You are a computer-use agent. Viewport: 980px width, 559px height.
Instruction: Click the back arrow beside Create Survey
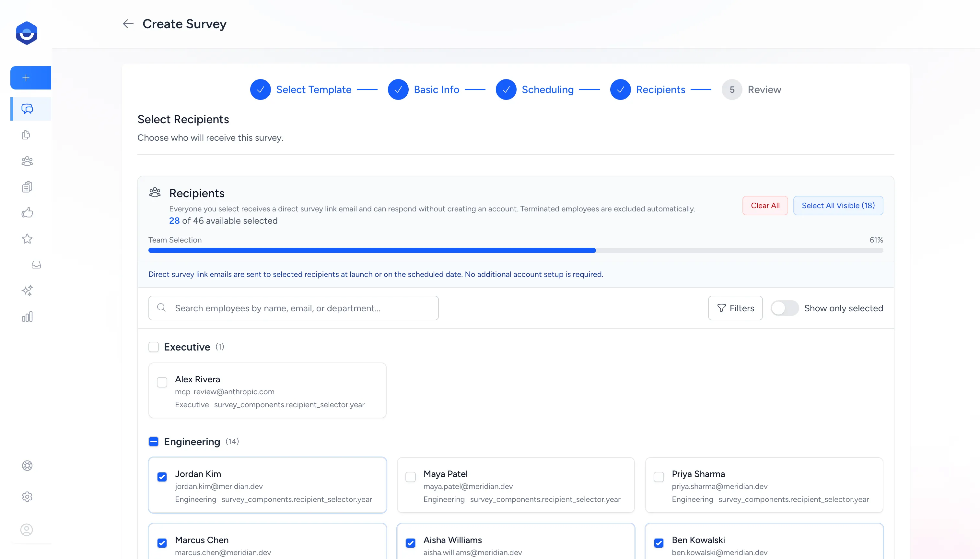(128, 24)
